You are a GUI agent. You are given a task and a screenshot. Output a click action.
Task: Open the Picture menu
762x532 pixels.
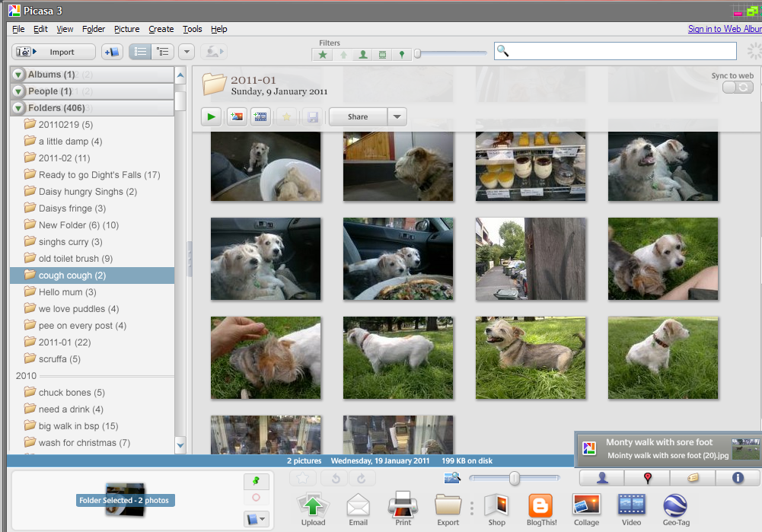click(126, 29)
